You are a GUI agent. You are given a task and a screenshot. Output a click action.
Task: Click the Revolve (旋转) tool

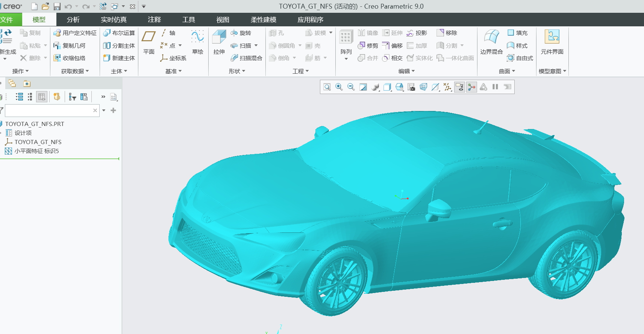coord(241,33)
